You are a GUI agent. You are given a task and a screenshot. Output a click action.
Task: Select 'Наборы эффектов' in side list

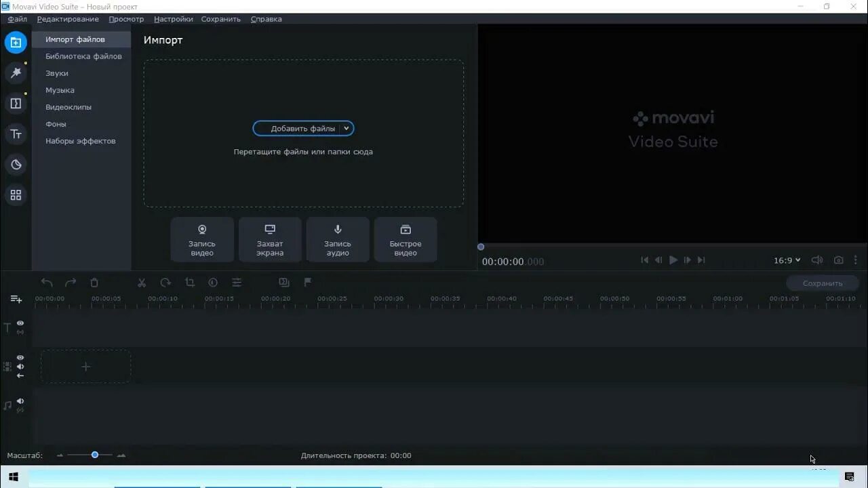click(x=81, y=141)
